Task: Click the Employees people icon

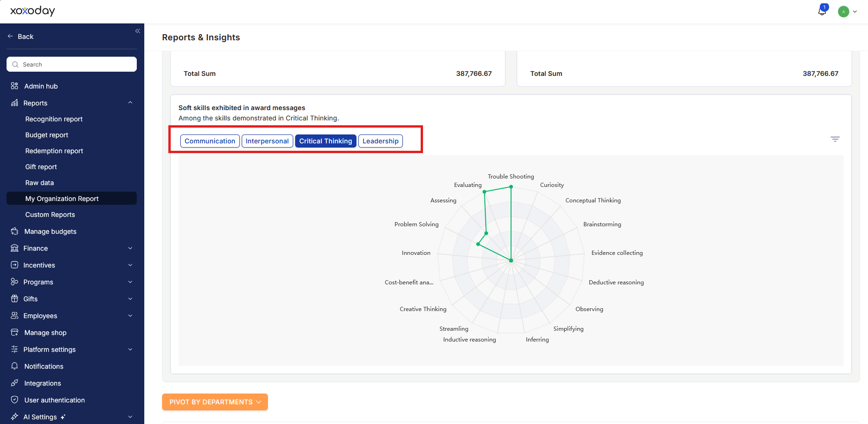Action: [x=15, y=315]
